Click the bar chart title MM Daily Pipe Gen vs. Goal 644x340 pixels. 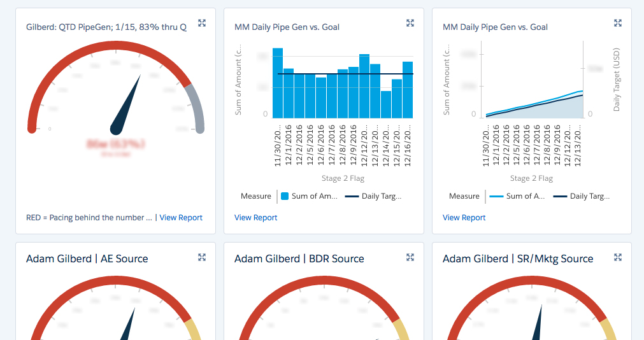click(x=287, y=27)
